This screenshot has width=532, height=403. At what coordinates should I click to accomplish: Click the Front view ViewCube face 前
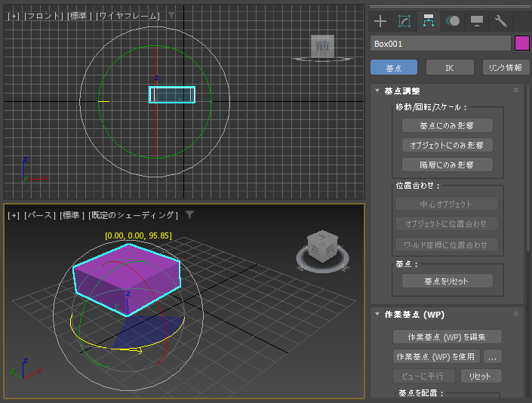322,46
